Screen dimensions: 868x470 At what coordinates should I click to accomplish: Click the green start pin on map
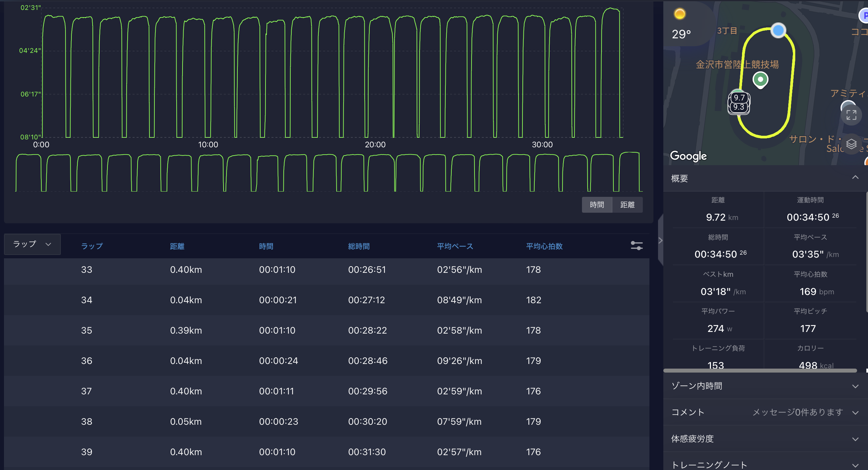tap(760, 80)
